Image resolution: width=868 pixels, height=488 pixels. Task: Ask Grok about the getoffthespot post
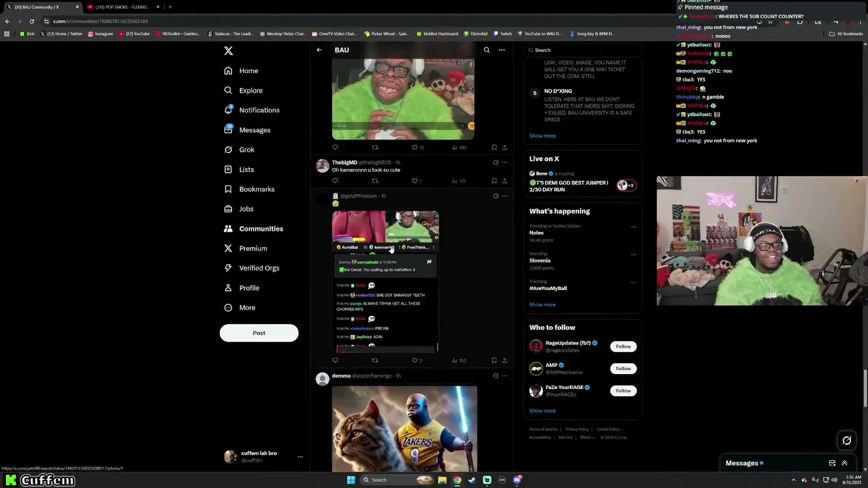(x=496, y=196)
